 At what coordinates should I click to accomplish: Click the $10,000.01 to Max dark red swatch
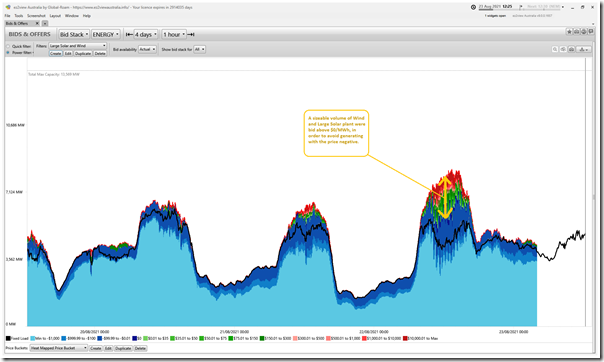coord(405,339)
